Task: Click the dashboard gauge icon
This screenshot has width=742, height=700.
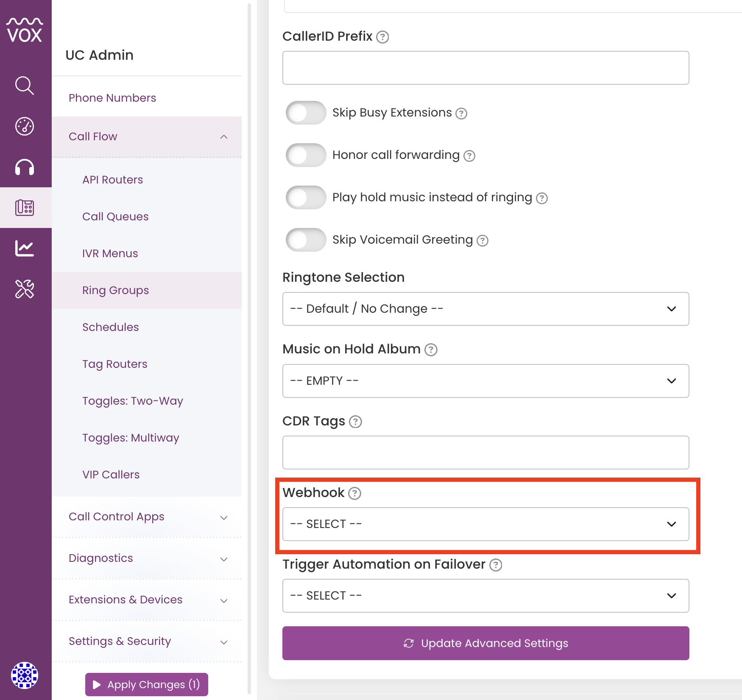Action: 25,126
